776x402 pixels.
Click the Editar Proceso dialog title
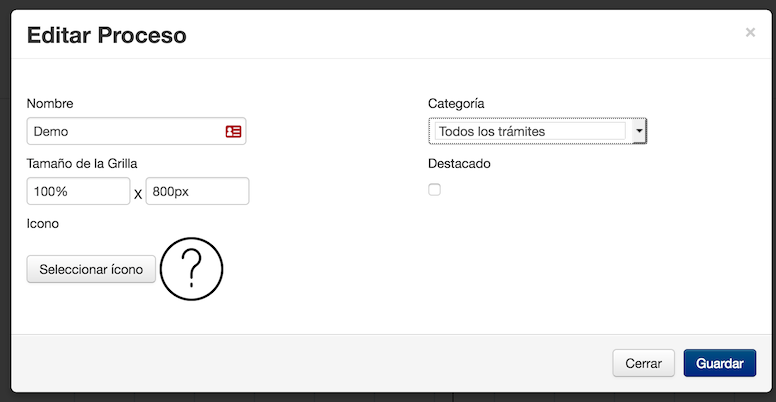click(x=106, y=36)
